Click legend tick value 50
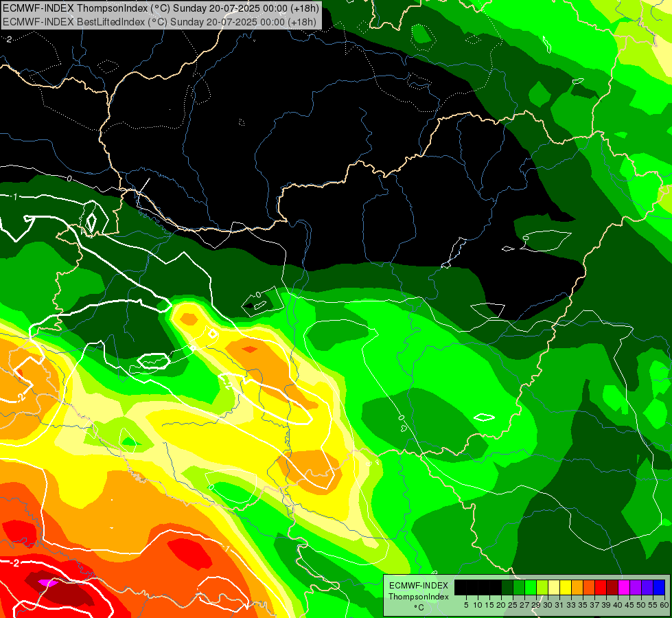672x618 pixels. click(x=642, y=605)
